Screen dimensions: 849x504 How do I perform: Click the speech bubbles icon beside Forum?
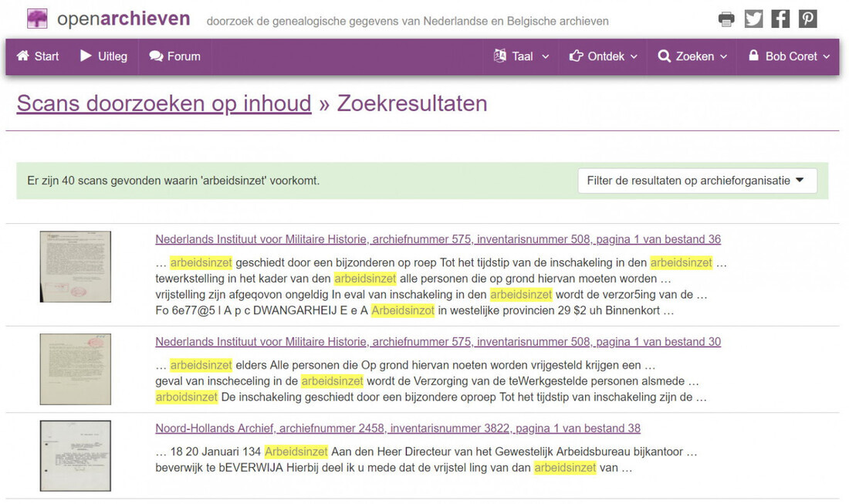(x=156, y=56)
